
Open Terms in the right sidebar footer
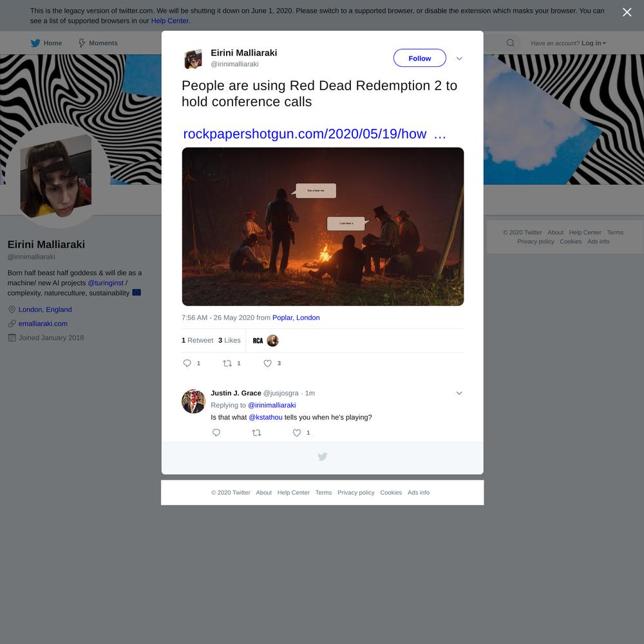tap(615, 232)
